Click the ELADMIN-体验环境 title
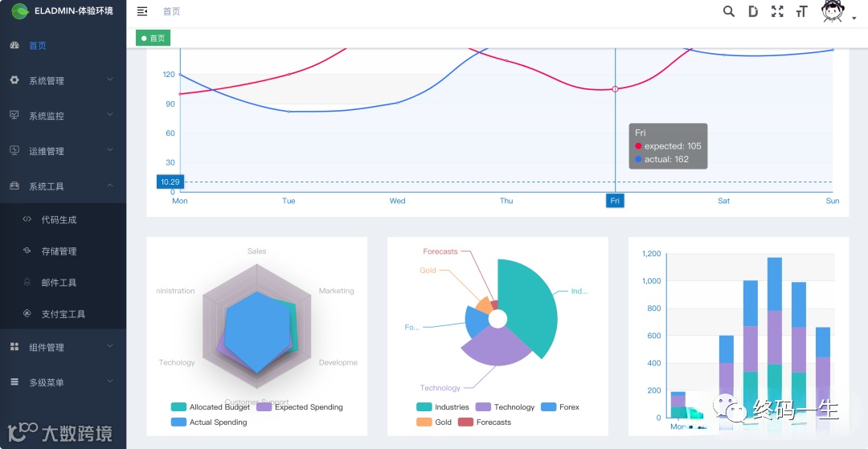Screen dimensions: 868x449 [74, 11]
